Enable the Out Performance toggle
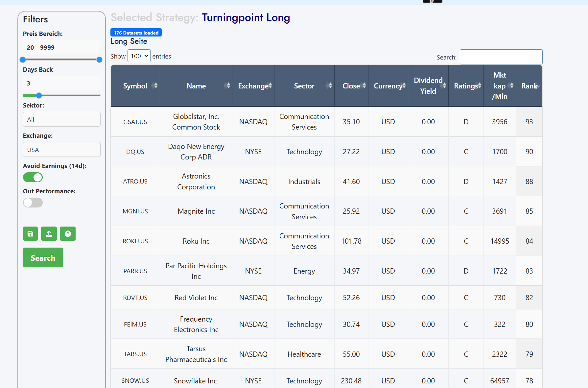Screen dimensions: 588x388 point(33,203)
